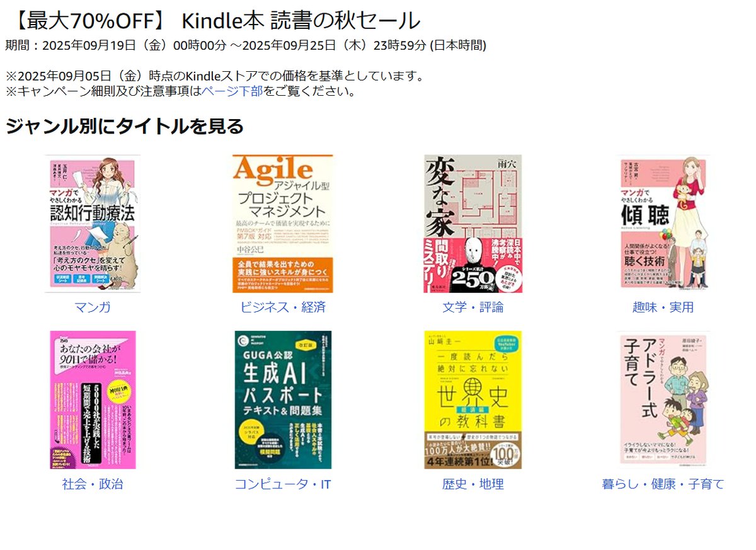
Task: Open the 趣味・実用 genre link
Action: pyautogui.click(x=663, y=307)
